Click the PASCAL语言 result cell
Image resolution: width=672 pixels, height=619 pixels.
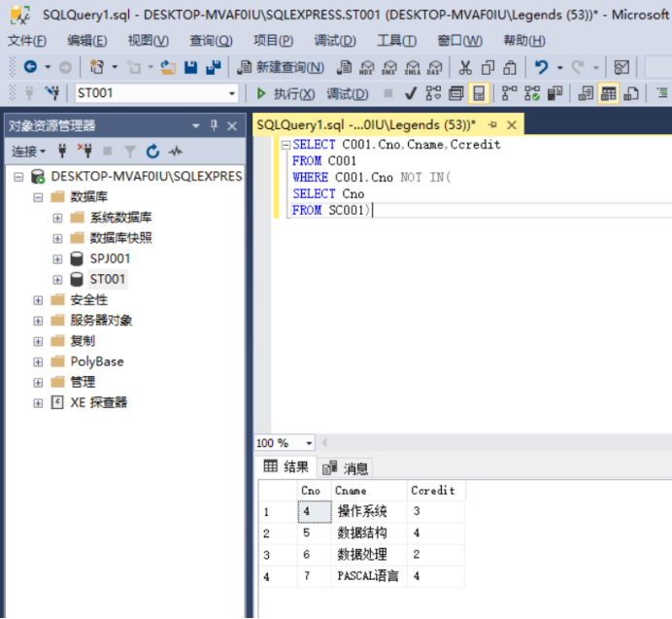[368, 575]
